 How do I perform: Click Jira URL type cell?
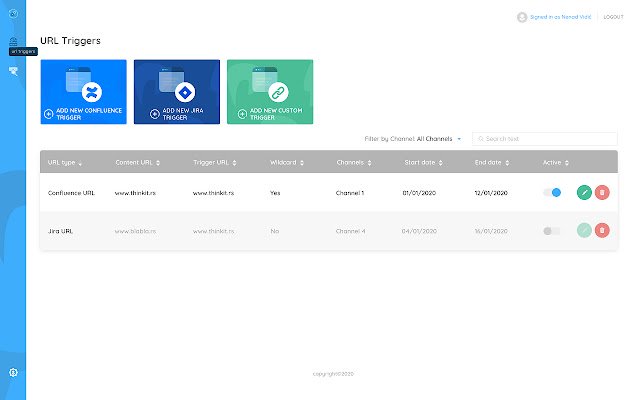coord(60,231)
